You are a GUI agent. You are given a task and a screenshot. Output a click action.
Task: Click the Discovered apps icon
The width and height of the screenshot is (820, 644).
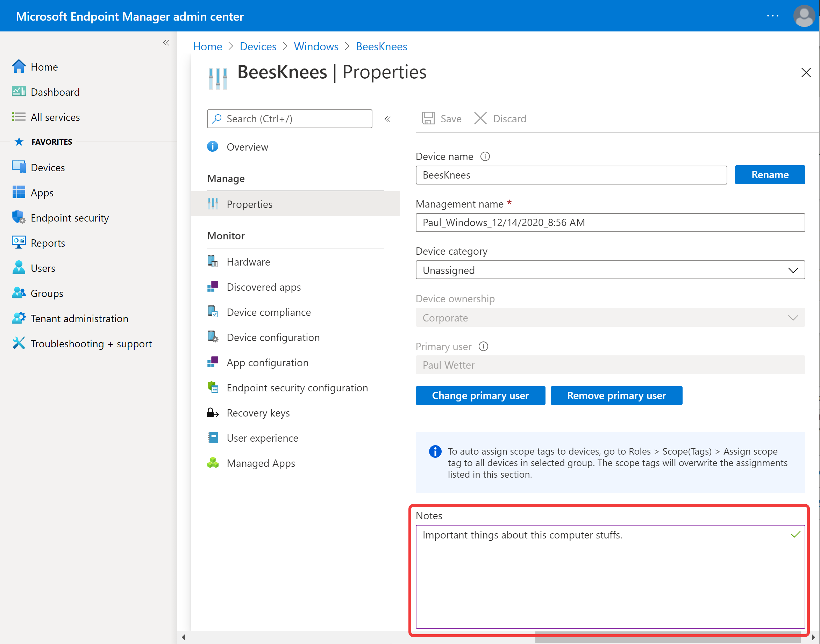(213, 287)
